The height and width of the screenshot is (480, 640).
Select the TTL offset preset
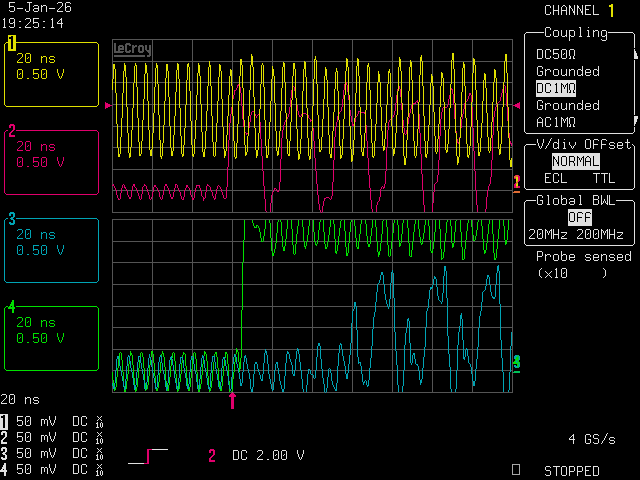pyautogui.click(x=604, y=178)
